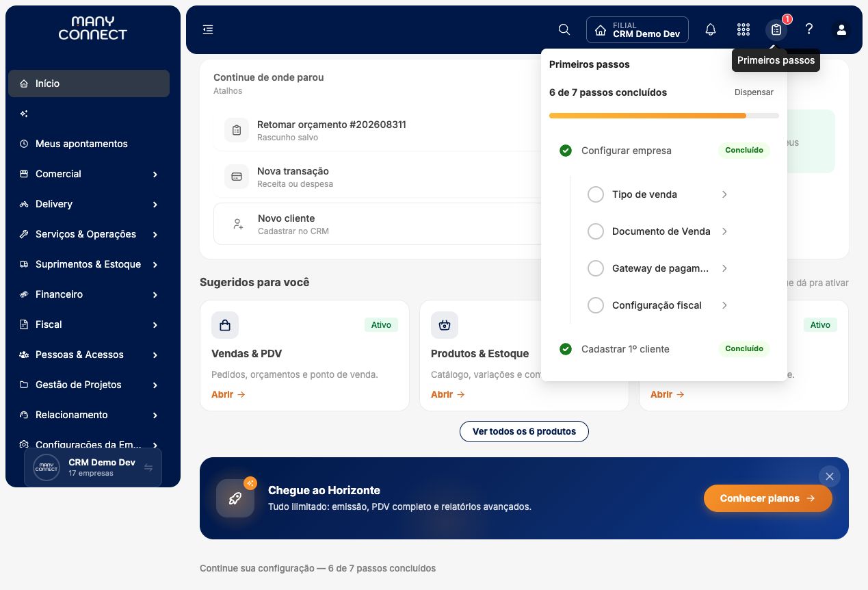Toggle the Gateway de pagamento step circle
Viewport: 868px width, 590px height.
596,268
